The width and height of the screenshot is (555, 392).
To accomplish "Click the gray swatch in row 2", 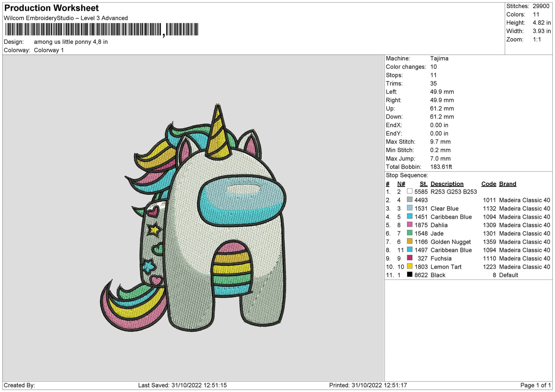I will pyautogui.click(x=409, y=200).
